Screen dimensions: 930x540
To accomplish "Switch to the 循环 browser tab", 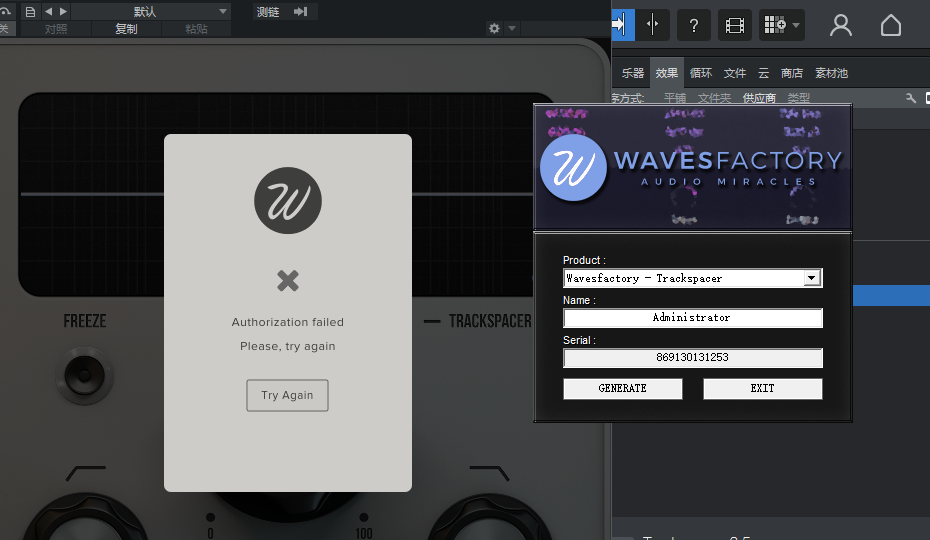I will [x=701, y=73].
